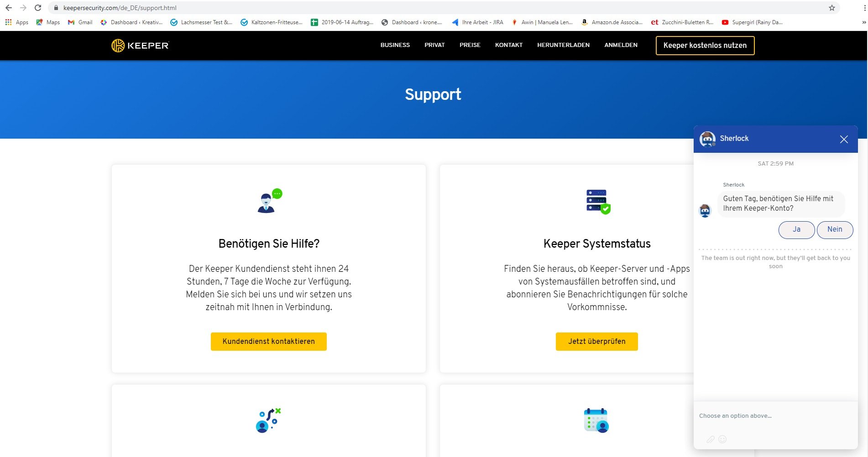Reload the Keeper support page
This screenshot has height=457, width=868.
pos(38,8)
